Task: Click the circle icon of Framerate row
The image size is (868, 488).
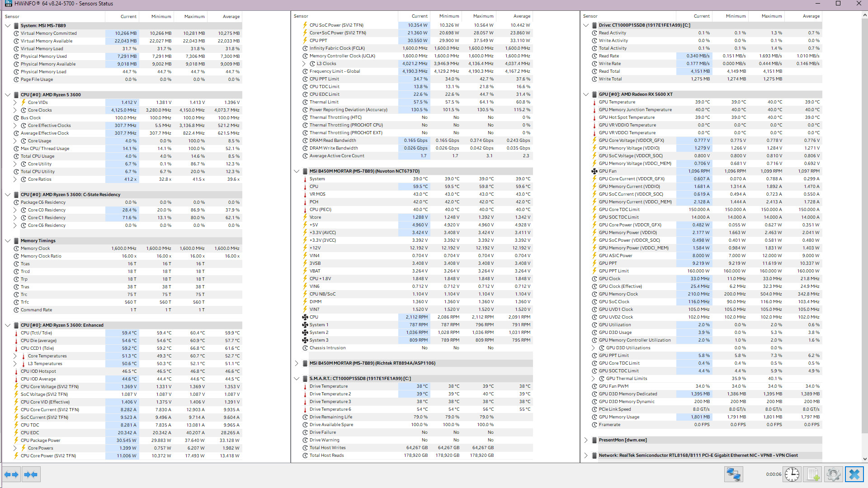Action: pos(594,425)
